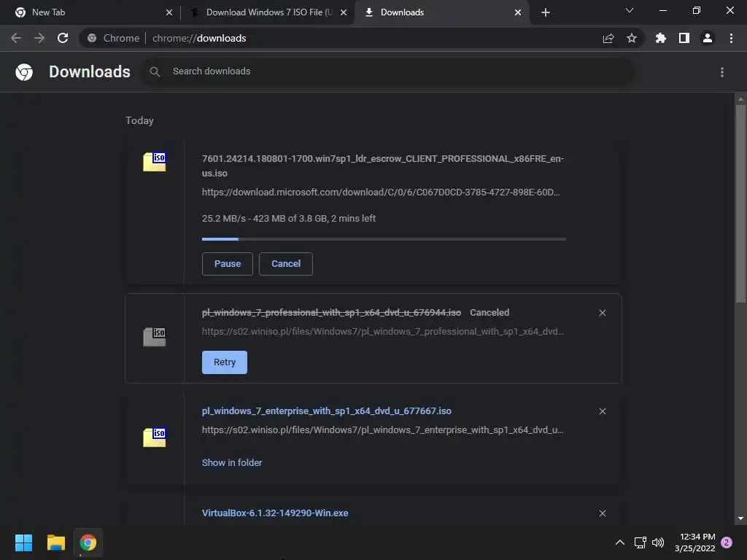
Task: Open File Explorer from taskbar
Action: coord(55,542)
